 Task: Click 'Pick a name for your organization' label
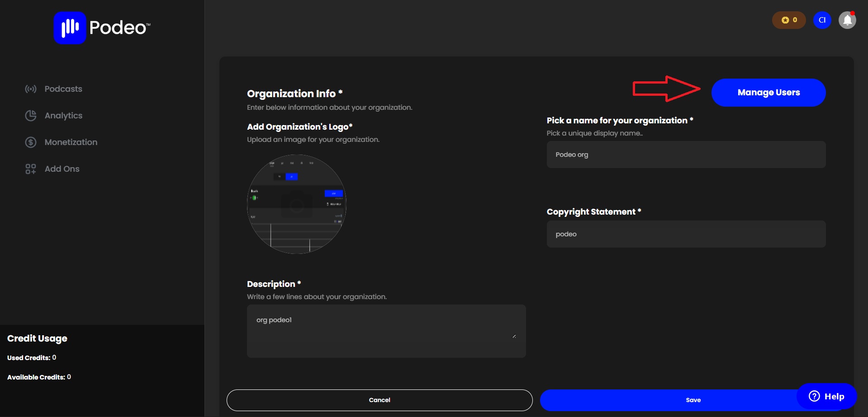pyautogui.click(x=620, y=121)
